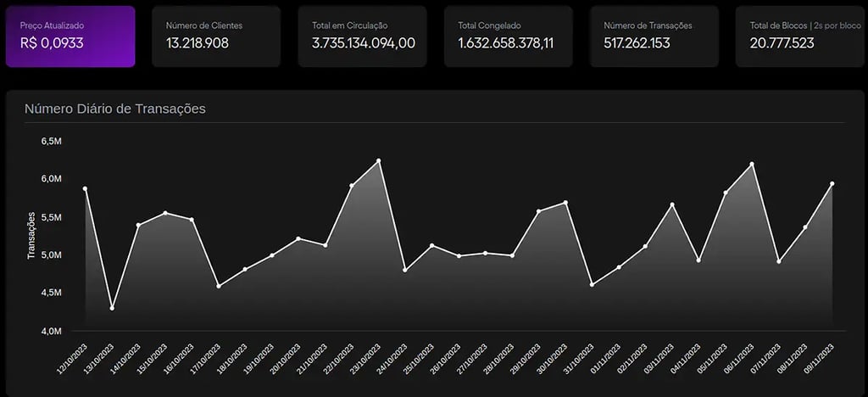Click the 04/11/2023 x-axis date label
Viewport: 868px width, 397px height.
click(685, 358)
